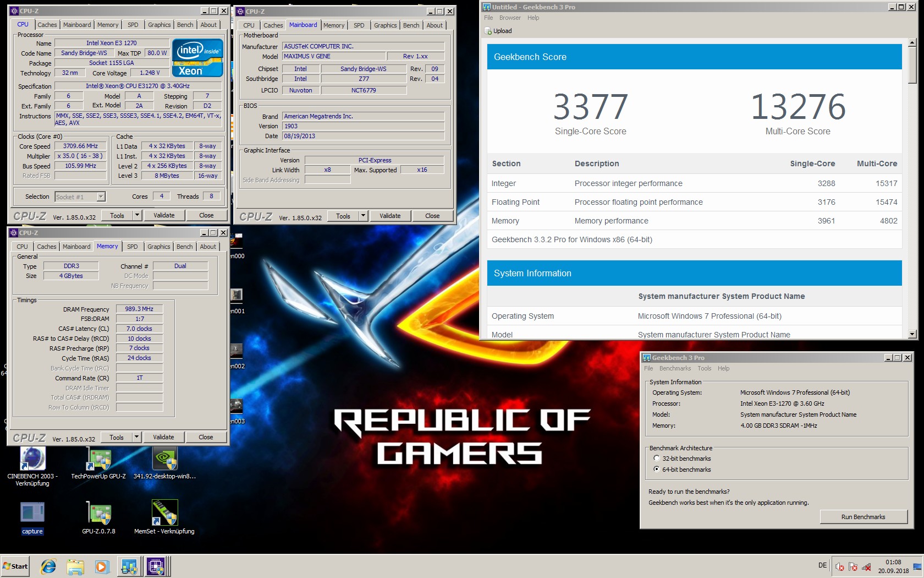The width and height of the screenshot is (924, 578).
Task: Click the CAS# Latency value 7.0 clocks
Action: tap(139, 329)
